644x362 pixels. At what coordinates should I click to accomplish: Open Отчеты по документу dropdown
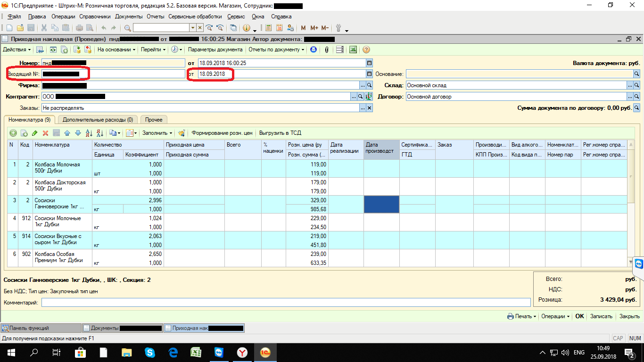[276, 49]
